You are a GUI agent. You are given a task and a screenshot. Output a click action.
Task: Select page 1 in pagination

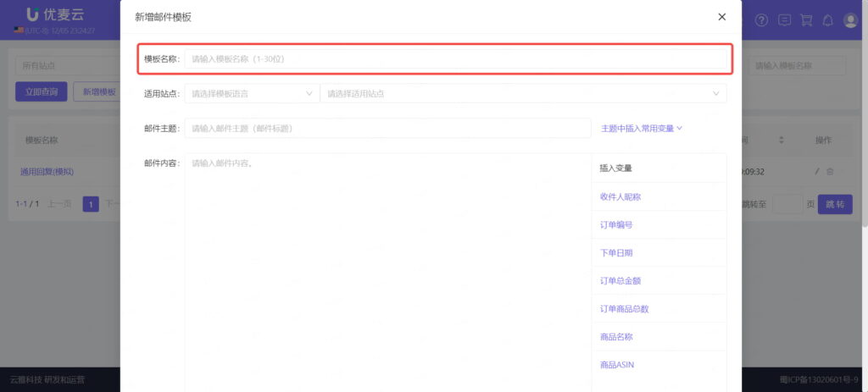tap(91, 204)
